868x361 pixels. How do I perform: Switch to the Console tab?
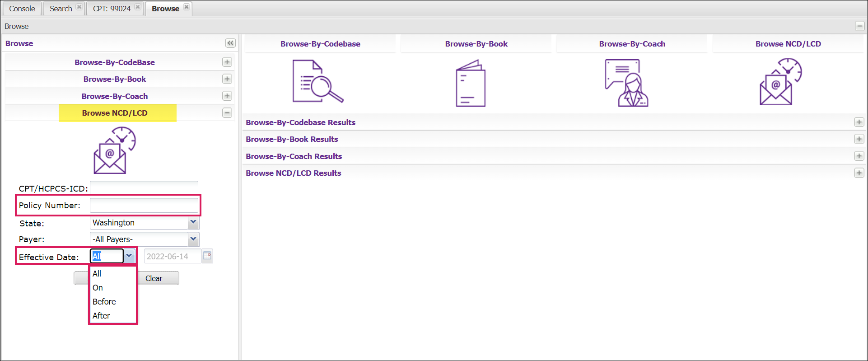click(x=22, y=9)
